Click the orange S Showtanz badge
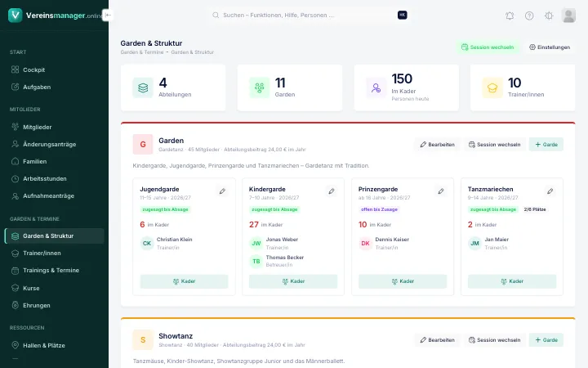 coord(143,340)
